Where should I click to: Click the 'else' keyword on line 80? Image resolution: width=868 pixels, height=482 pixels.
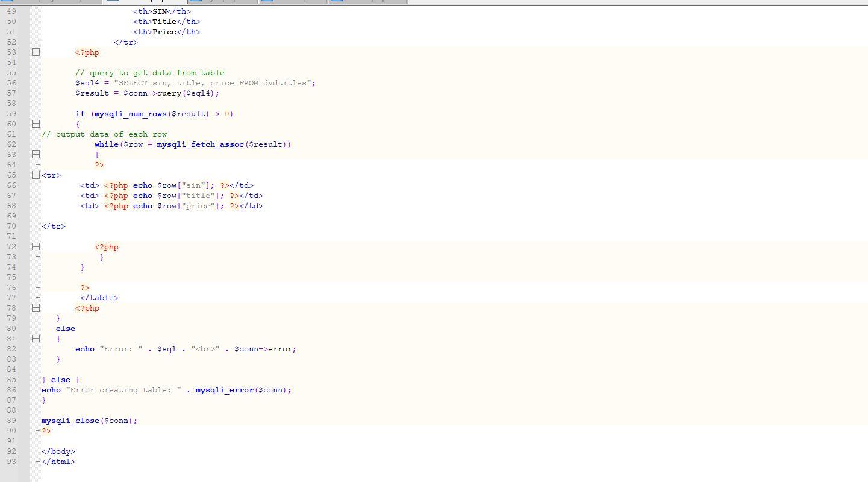coord(66,329)
